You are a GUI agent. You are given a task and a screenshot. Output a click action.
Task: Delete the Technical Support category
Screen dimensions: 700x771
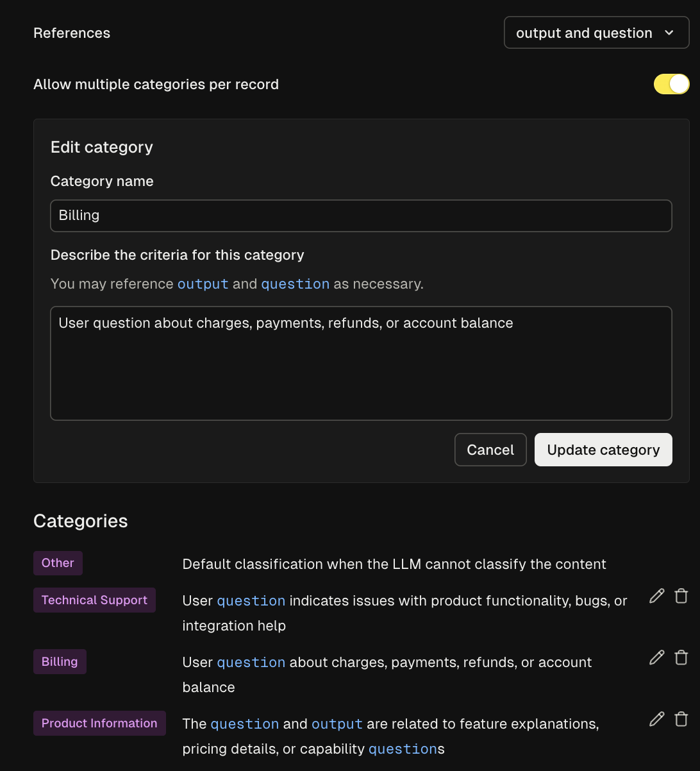pyautogui.click(x=681, y=597)
